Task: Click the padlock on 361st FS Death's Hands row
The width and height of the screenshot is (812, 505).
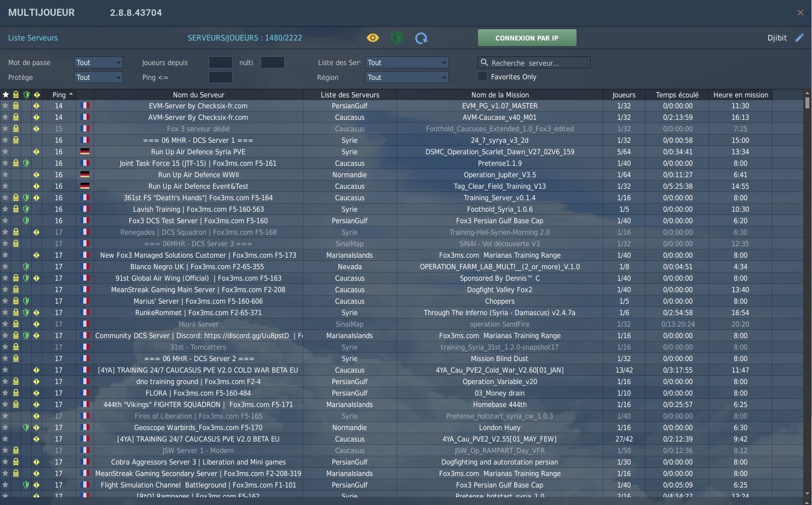Action: click(x=16, y=198)
